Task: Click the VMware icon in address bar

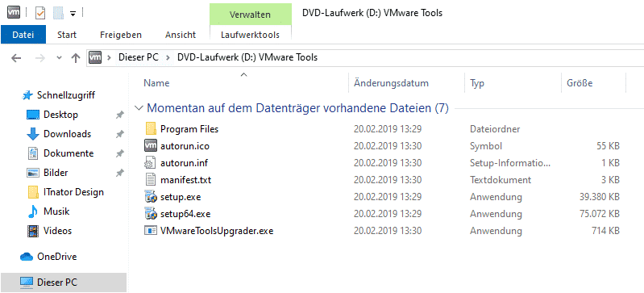Action: 95,57
